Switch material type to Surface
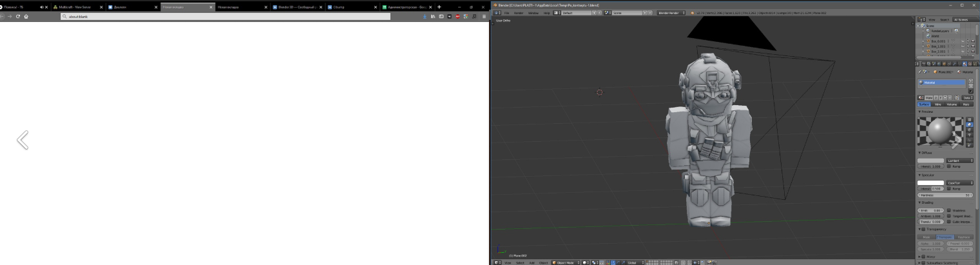The width and height of the screenshot is (980, 265). (x=924, y=104)
